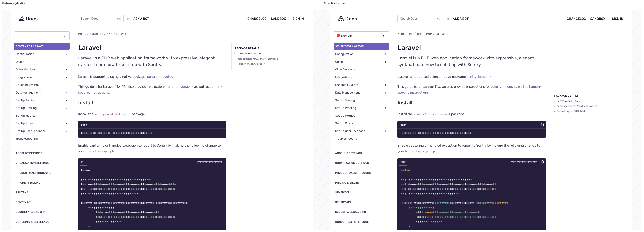Image resolution: width=644 pixels, height=232 pixels.
Task: Click the ⌘K shortcut badge in search
Action: pos(439,19)
